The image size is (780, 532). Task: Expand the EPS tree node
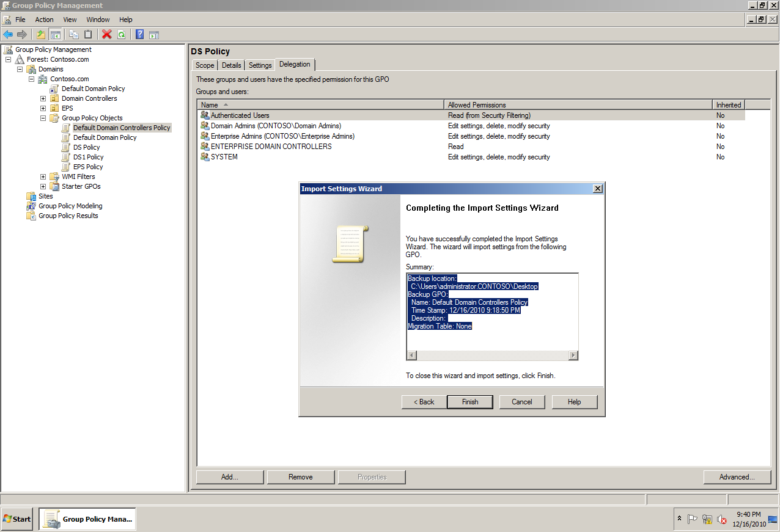pyautogui.click(x=42, y=107)
